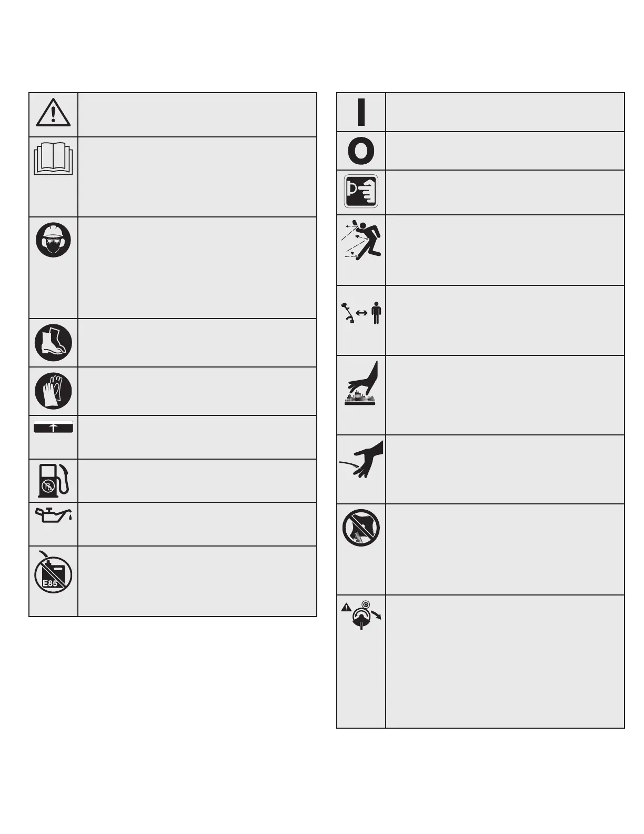Click the fuel pump icon
The image size is (644, 834).
[x=53, y=480]
